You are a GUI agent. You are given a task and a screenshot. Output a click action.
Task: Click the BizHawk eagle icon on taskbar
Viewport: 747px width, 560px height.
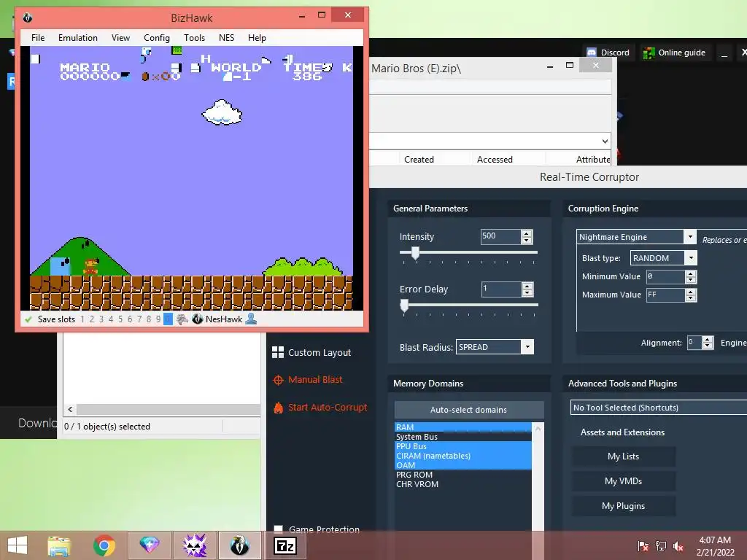[x=239, y=545]
